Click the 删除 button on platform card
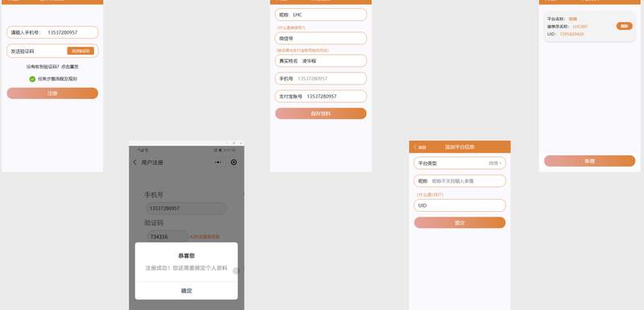Image resolution: width=644 pixels, height=310 pixels. coord(625,27)
